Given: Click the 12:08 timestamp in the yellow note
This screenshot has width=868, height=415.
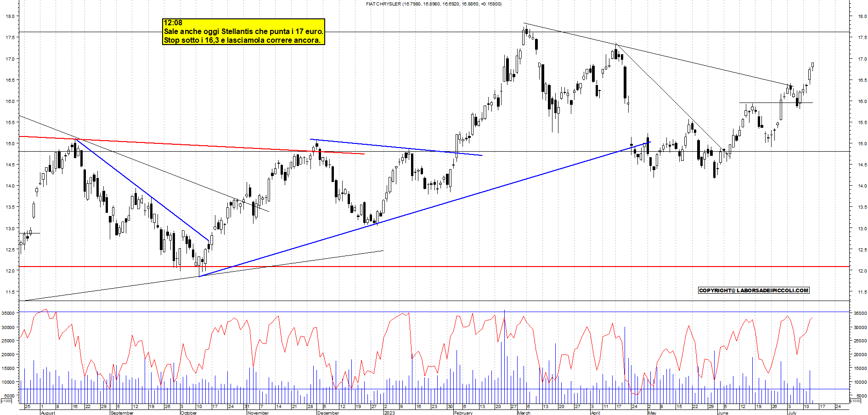Looking at the screenshot, I should point(173,23).
